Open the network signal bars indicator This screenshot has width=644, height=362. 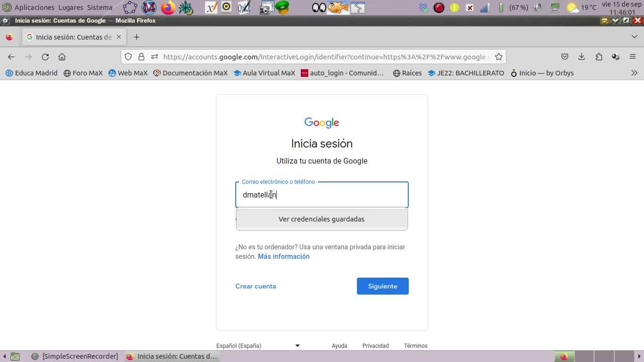[x=485, y=8]
